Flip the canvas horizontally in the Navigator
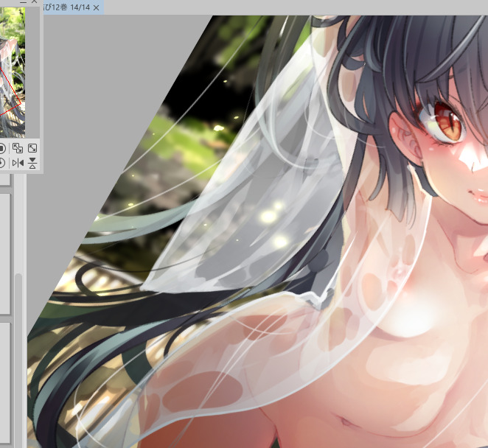The image size is (488, 448). [x=18, y=163]
